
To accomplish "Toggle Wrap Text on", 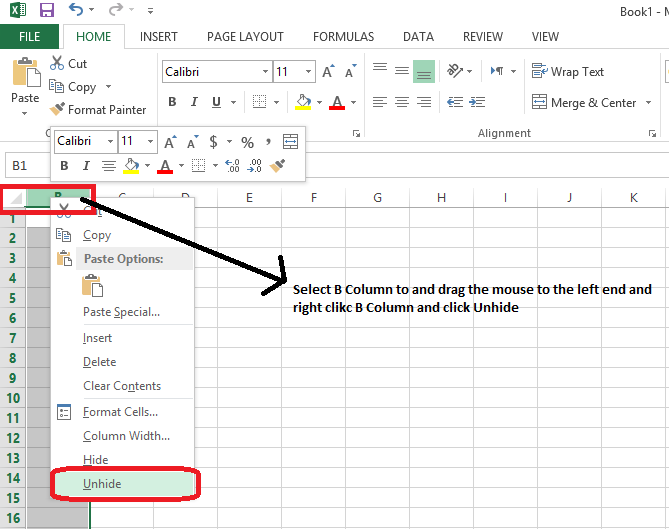I will tap(568, 72).
